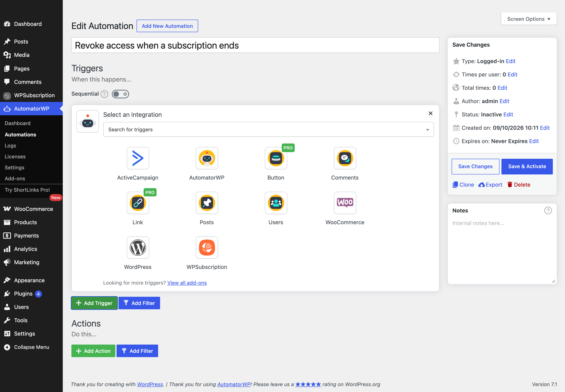The height and width of the screenshot is (392, 565).
Task: Expand the Search for triggers dropdown
Action: coord(269,129)
